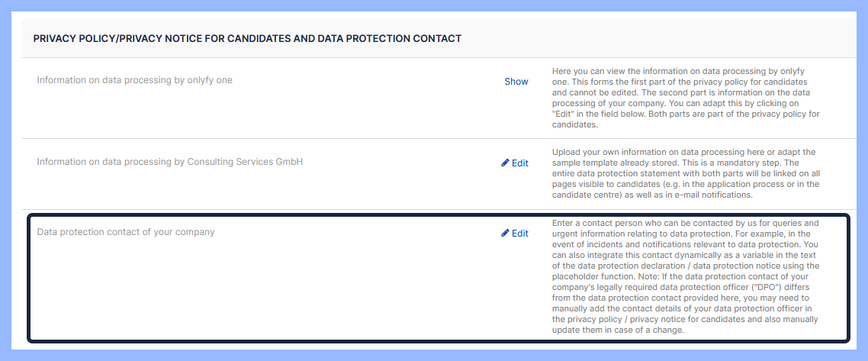Screen dimensions: 868x361
Task: Click pencil icon in Data protection contact row
Action: coord(505,233)
